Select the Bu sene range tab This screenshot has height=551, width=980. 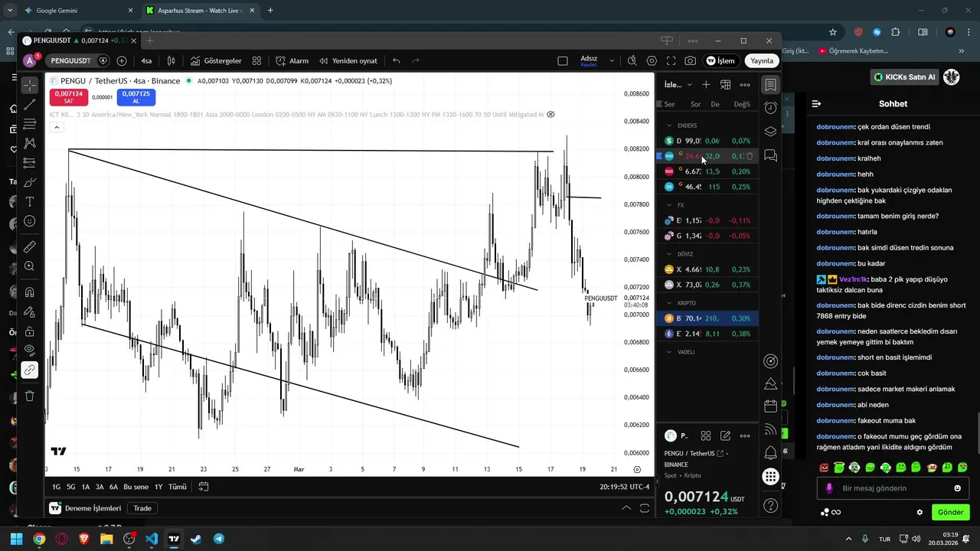click(x=136, y=487)
